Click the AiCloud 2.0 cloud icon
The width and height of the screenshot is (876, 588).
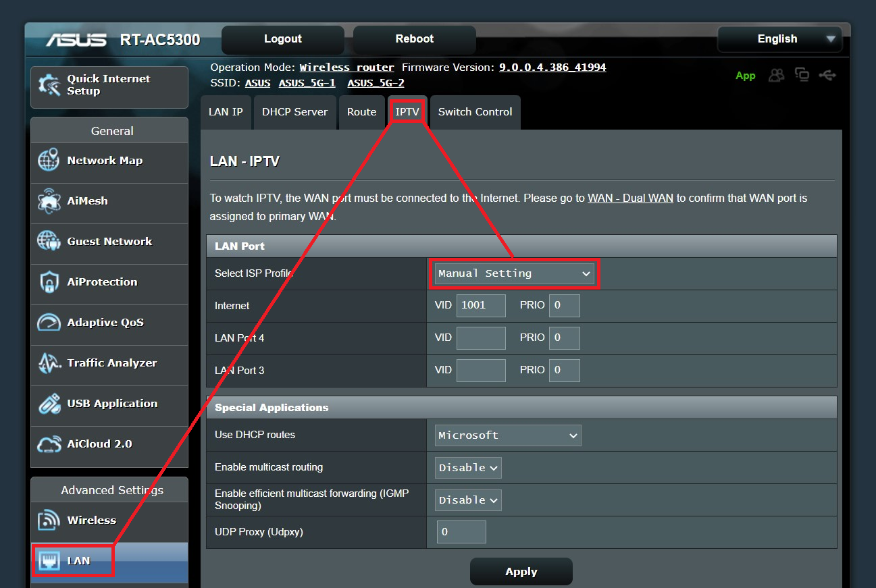49,444
